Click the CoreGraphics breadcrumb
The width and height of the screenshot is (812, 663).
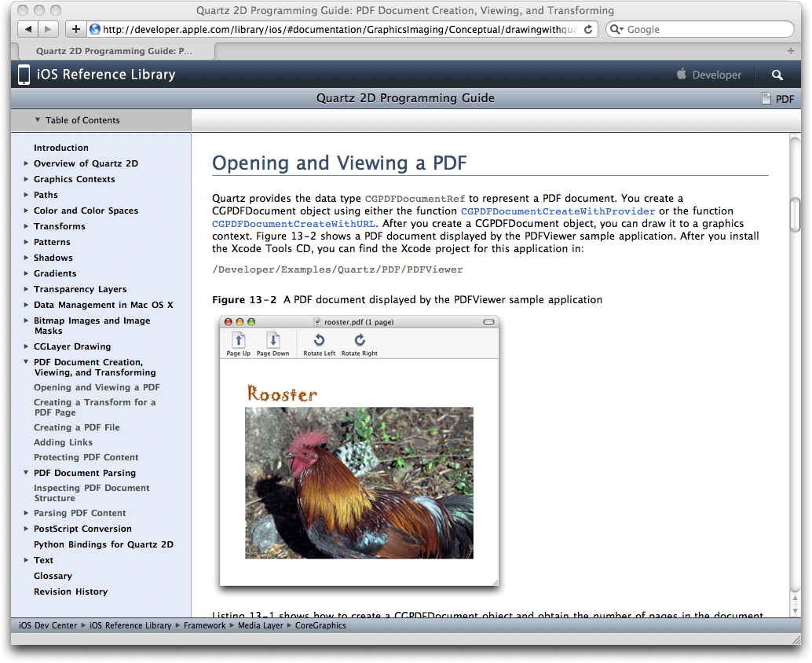(x=320, y=625)
